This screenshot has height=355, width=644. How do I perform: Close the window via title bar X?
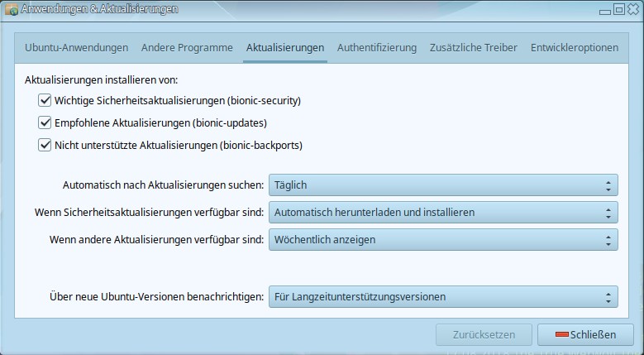point(633,9)
